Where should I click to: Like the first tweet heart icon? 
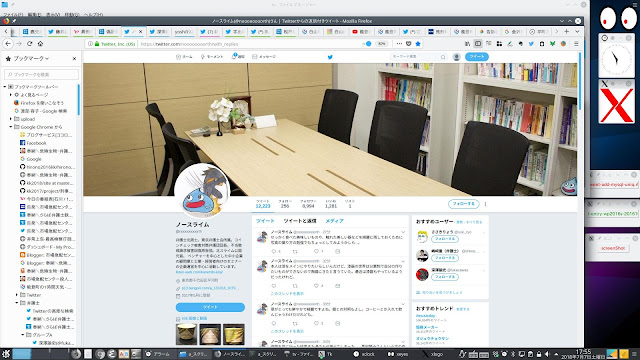click(x=316, y=251)
